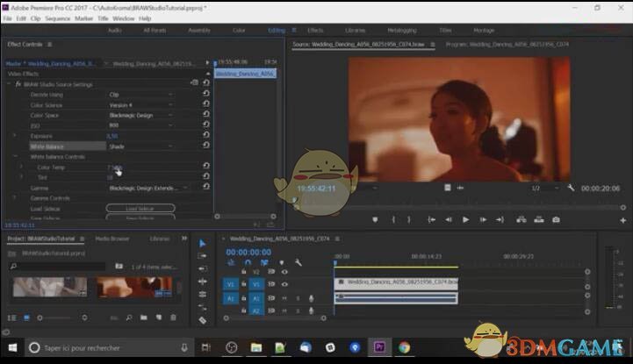This screenshot has height=364, width=633.
Task: Toggle source patching for V1
Action: click(231, 284)
